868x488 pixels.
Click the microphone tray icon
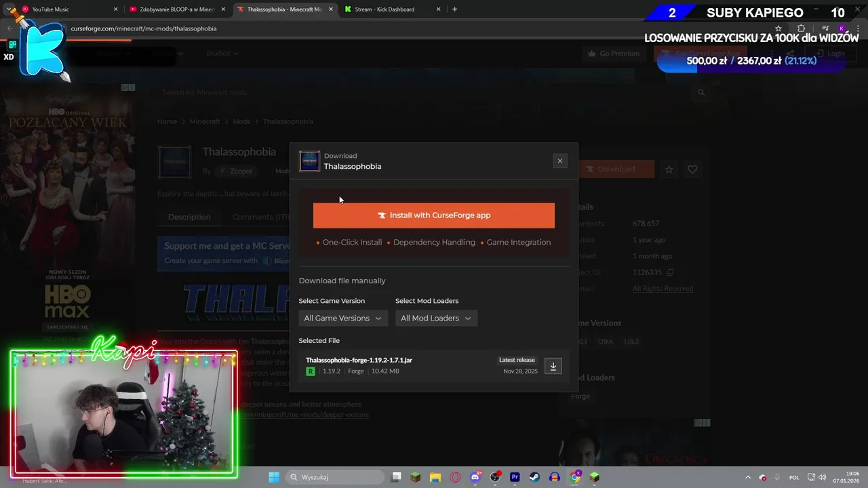click(x=777, y=477)
